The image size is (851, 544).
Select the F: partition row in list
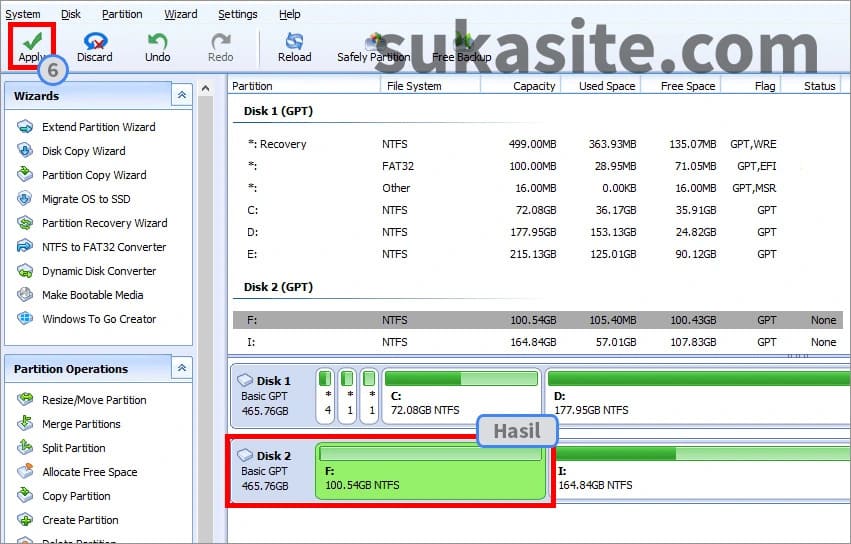(x=539, y=320)
